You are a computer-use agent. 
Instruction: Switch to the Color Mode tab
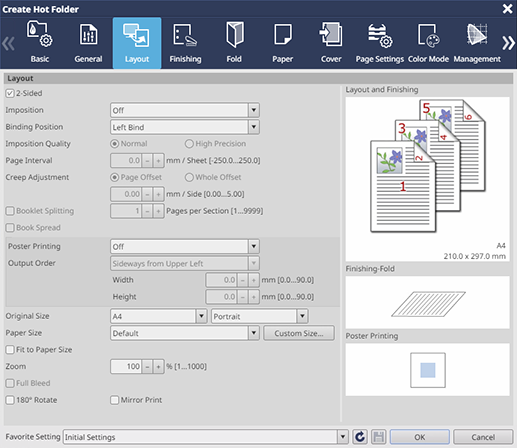(x=428, y=43)
